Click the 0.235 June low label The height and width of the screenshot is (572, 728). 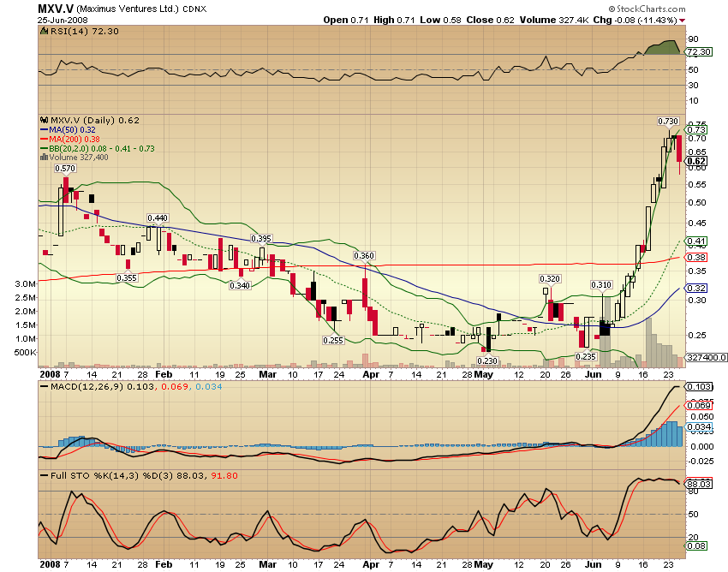point(586,356)
